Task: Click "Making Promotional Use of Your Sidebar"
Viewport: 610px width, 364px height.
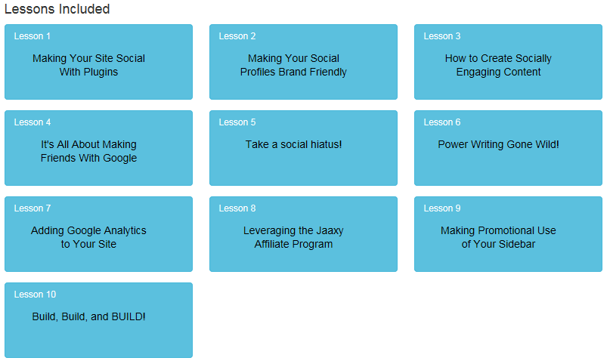Action: 498,237
